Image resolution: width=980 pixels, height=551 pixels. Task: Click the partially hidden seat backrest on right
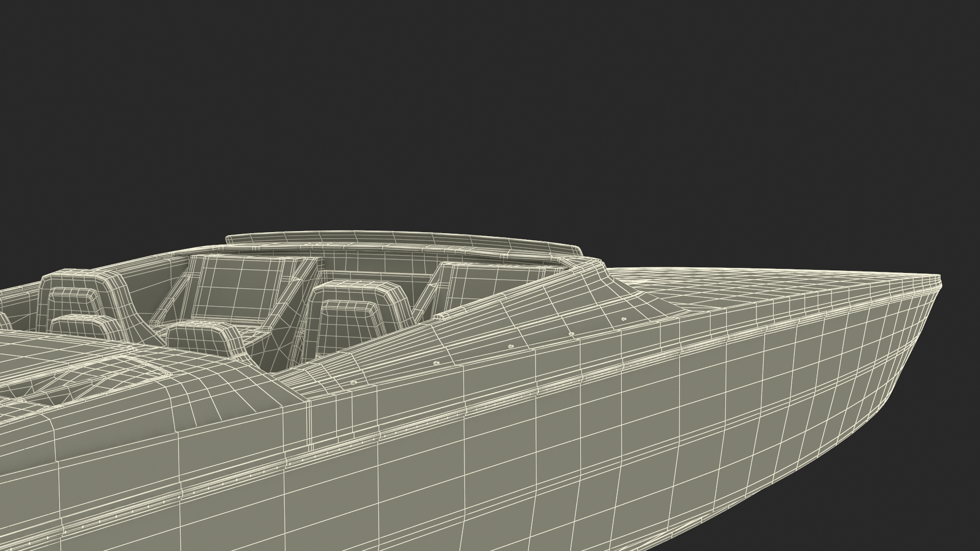(x=480, y=283)
